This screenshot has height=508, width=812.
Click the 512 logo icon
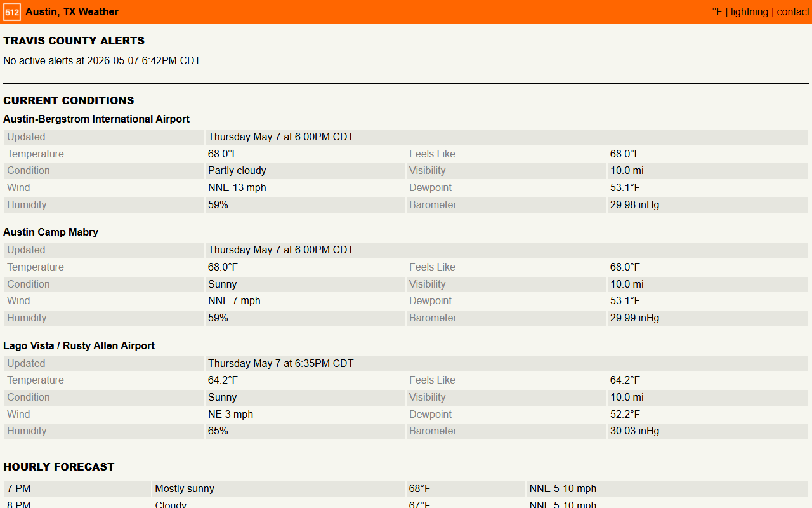pyautogui.click(x=12, y=12)
